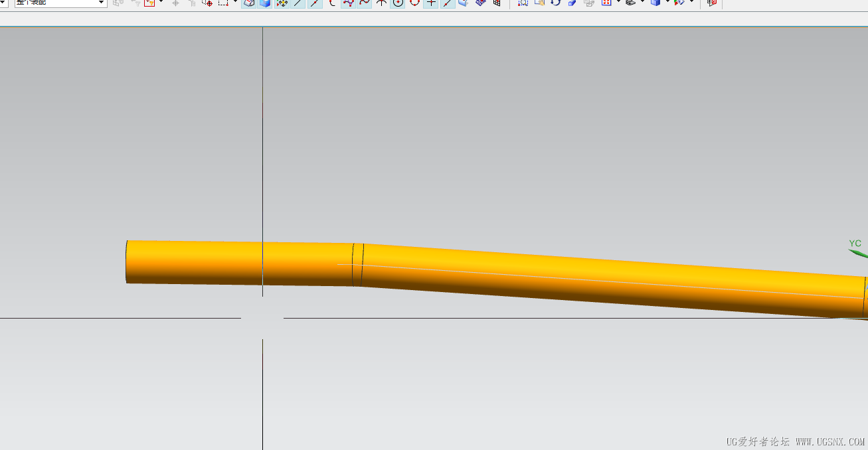
Task: Click the red target select icon
Action: 207,3
